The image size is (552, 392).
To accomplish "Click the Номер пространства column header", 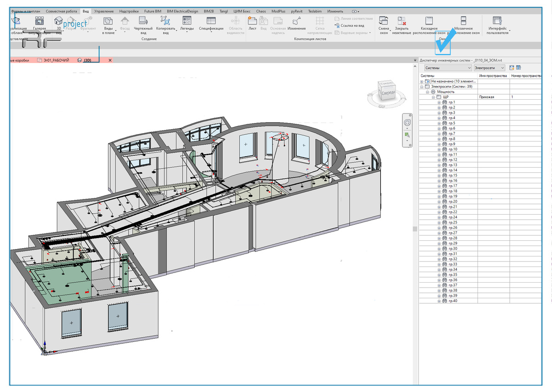I will (526, 76).
